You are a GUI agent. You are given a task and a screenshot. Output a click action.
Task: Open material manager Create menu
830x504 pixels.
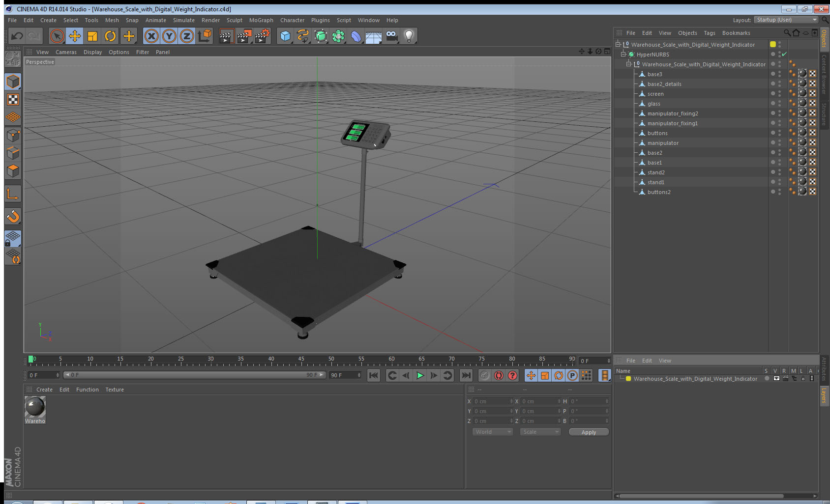(44, 390)
